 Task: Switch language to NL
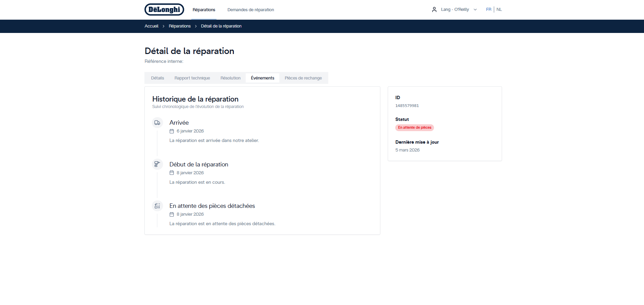coord(499,10)
